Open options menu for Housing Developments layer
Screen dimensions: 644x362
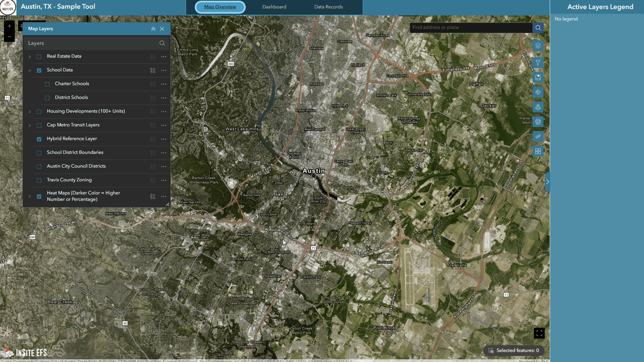click(164, 112)
